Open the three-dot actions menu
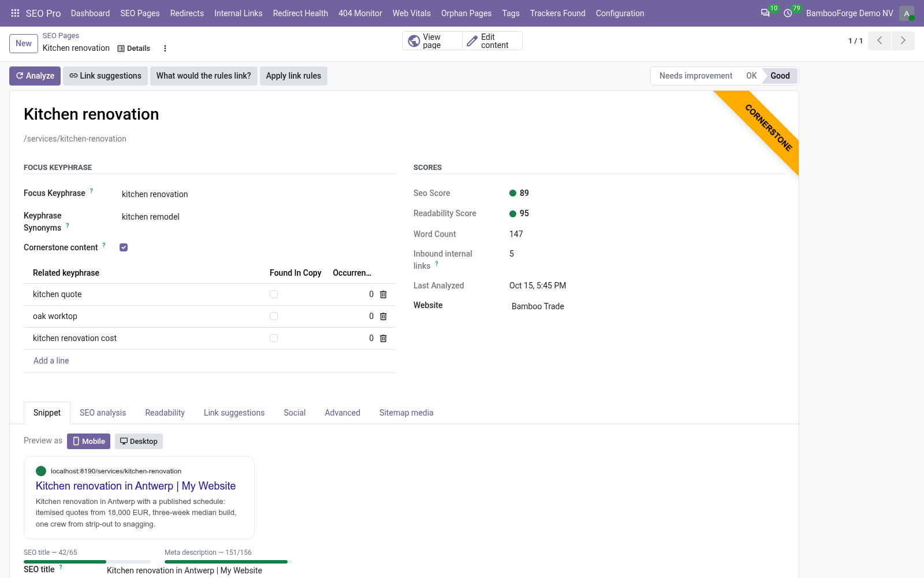The width and height of the screenshot is (924, 578). click(165, 49)
